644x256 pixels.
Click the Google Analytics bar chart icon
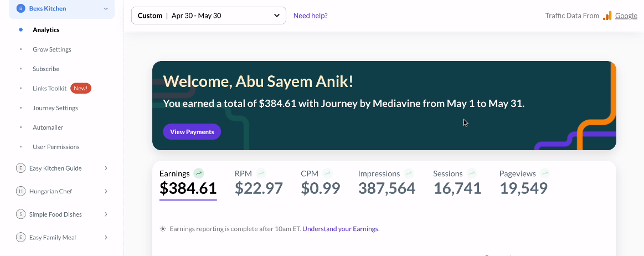(x=607, y=16)
